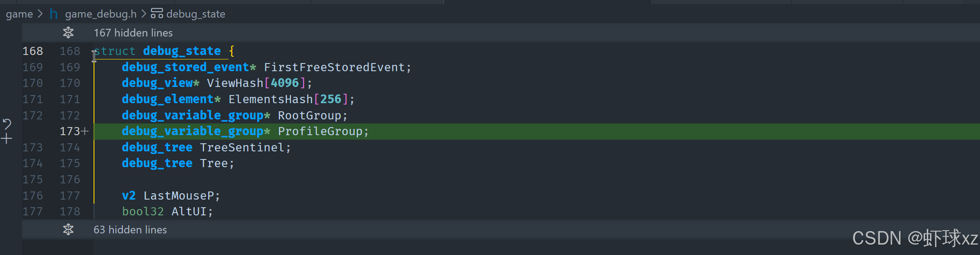Screen dimensions: 980x255
Task: Open the debug_state breadcrumb symbol
Action: (x=196, y=14)
